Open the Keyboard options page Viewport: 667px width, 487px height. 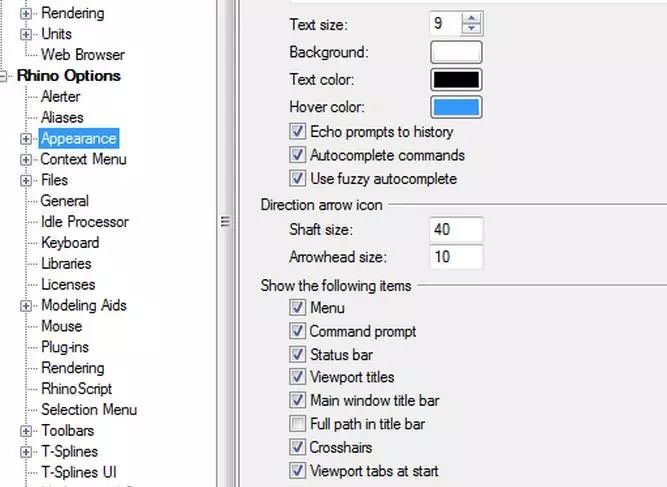click(x=69, y=243)
